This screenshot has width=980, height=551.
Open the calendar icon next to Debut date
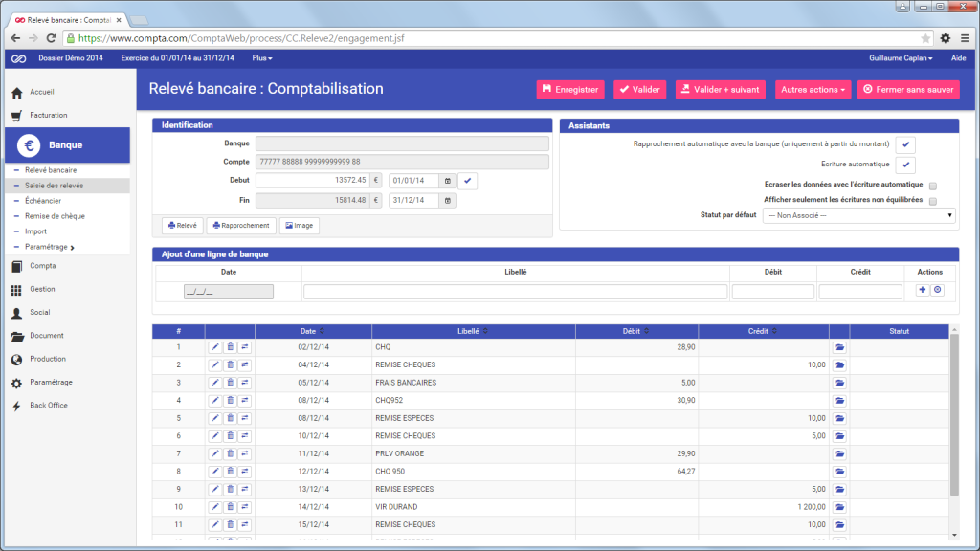(x=448, y=181)
